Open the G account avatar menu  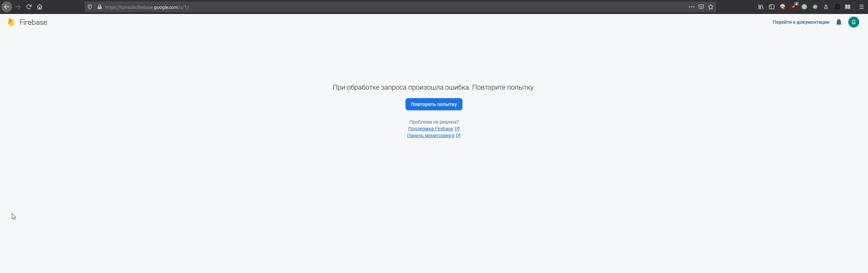pyautogui.click(x=854, y=22)
